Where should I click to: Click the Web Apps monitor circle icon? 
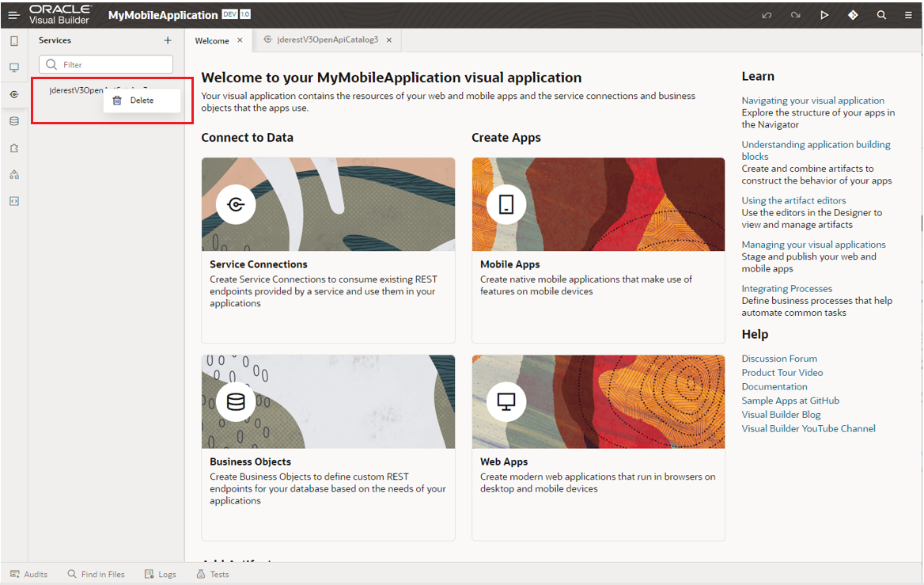point(506,401)
